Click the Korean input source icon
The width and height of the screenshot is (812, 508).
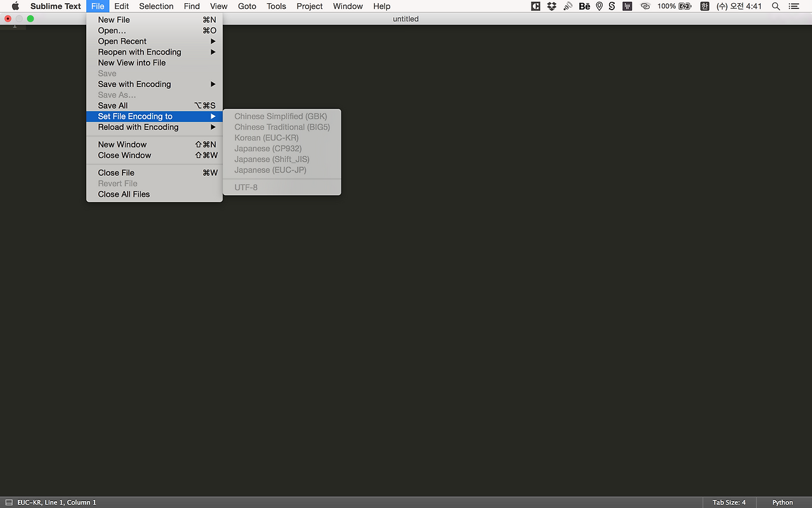pyautogui.click(x=704, y=6)
